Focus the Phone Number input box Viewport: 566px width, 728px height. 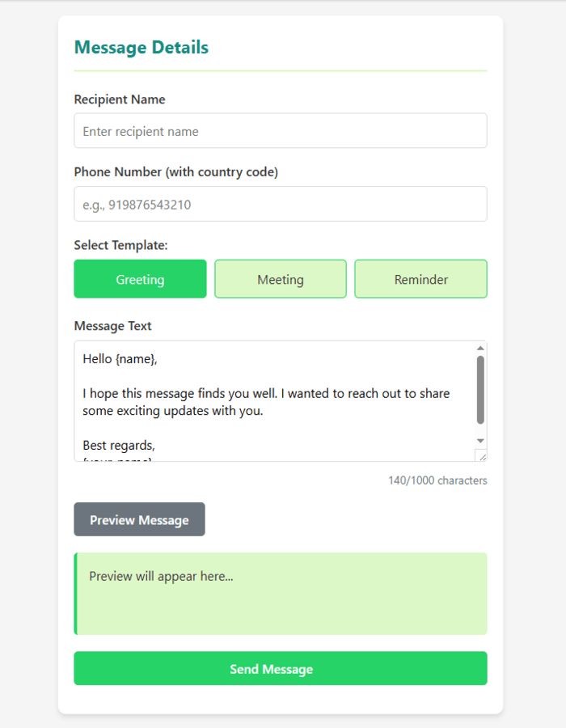point(280,205)
